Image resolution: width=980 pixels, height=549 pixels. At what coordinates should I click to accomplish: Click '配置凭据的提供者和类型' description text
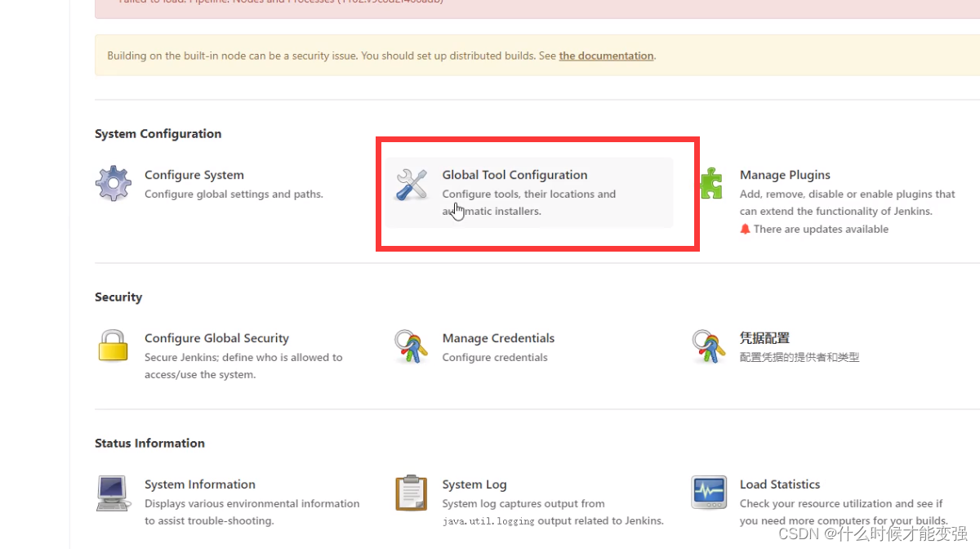click(800, 358)
